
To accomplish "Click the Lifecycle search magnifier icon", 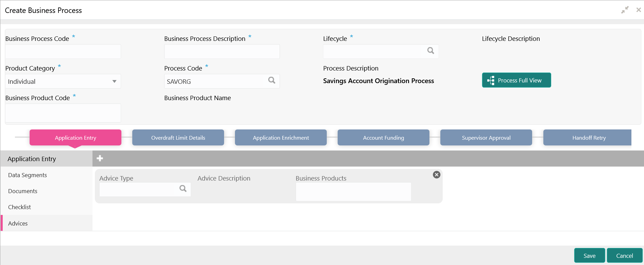I will (430, 51).
